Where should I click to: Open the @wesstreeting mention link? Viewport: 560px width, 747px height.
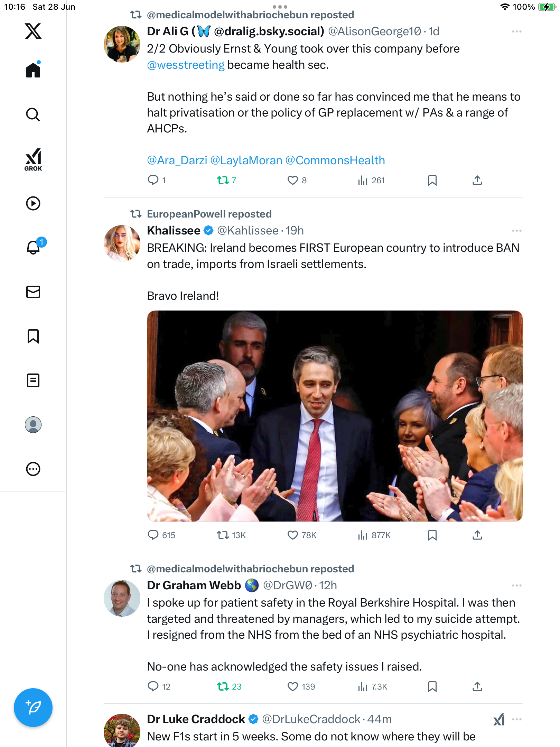click(x=186, y=65)
